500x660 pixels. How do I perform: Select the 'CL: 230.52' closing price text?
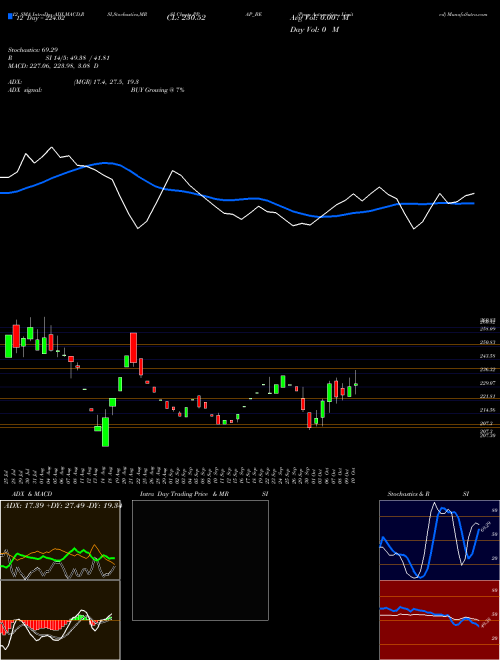186,18
